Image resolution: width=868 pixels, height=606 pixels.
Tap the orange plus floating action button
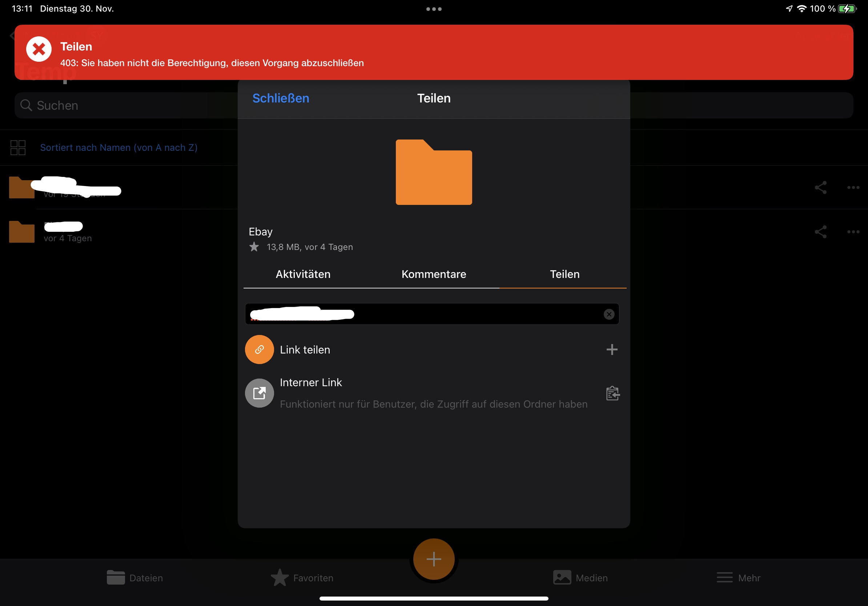point(434,559)
